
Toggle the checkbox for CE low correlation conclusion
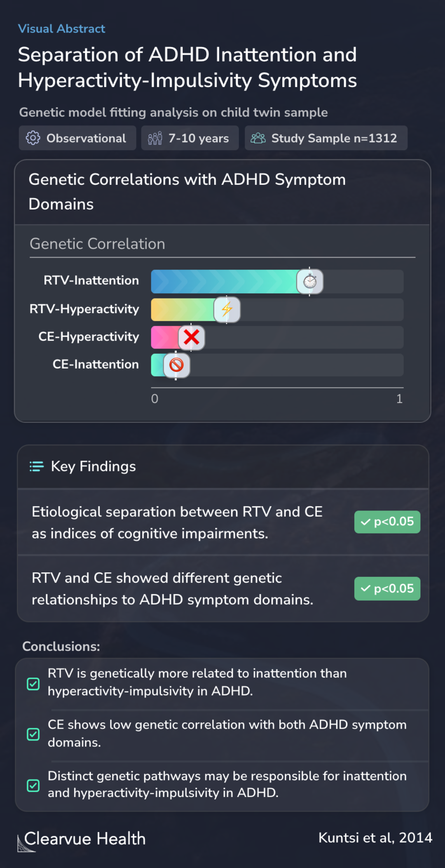[x=33, y=734]
